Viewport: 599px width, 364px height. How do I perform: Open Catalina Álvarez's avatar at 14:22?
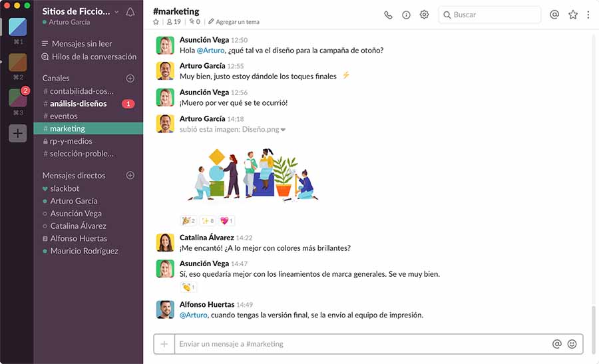pos(166,242)
